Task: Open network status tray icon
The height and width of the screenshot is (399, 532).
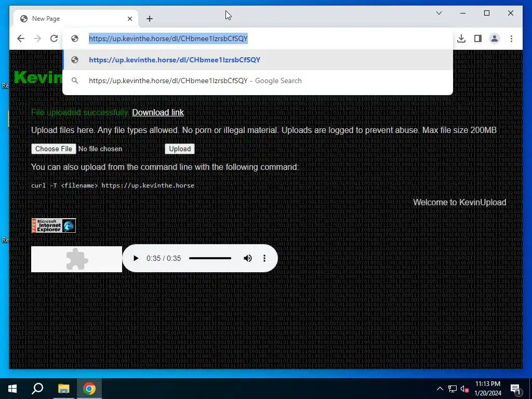Action: click(x=453, y=389)
